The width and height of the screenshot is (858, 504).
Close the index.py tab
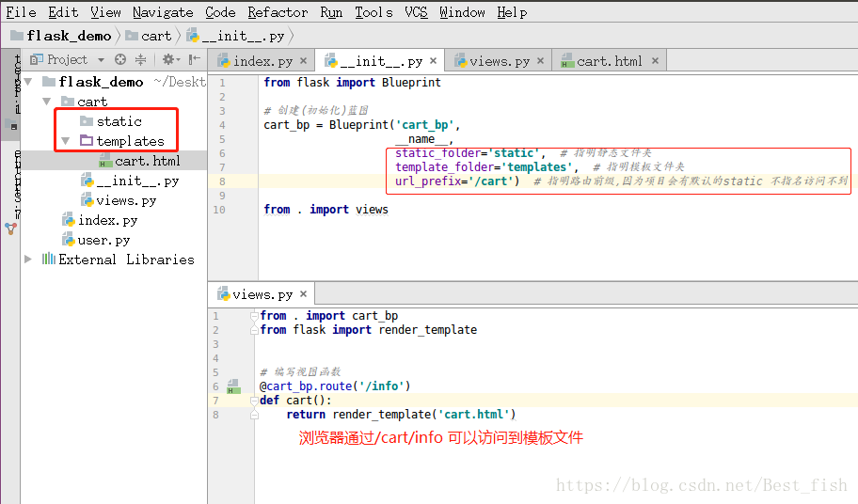click(x=303, y=61)
